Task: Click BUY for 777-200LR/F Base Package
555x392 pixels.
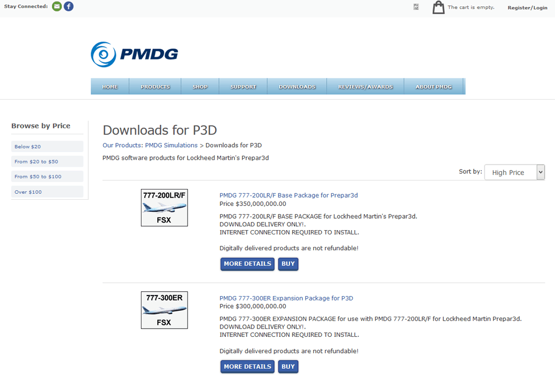Action: pyautogui.click(x=288, y=264)
